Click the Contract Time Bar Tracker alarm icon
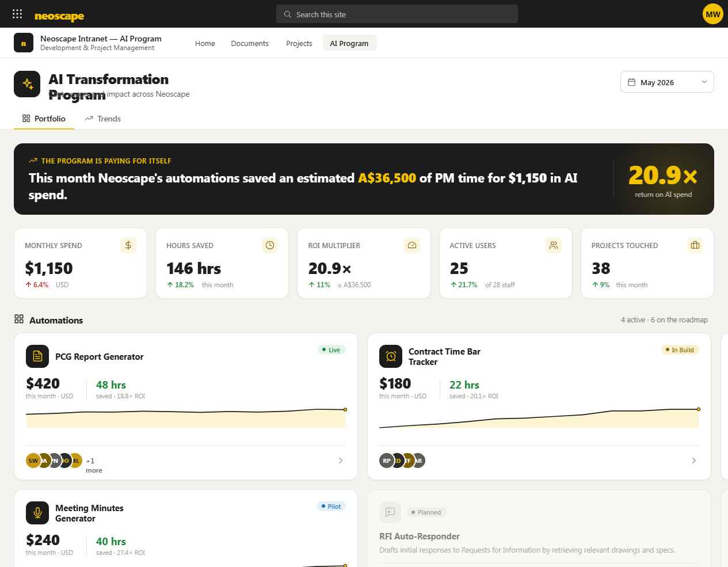The width and height of the screenshot is (728, 567). pos(391,356)
